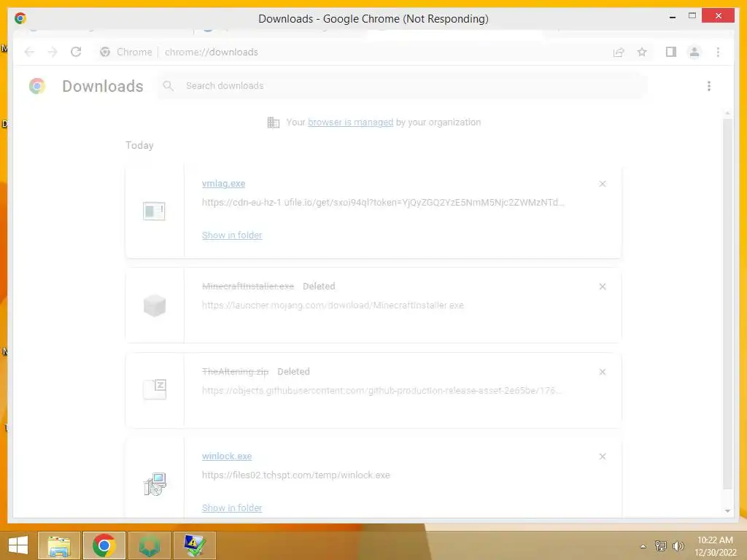This screenshot has width=747, height=560.
Task: Click the Chrome icon in title bar
Action: 20,18
